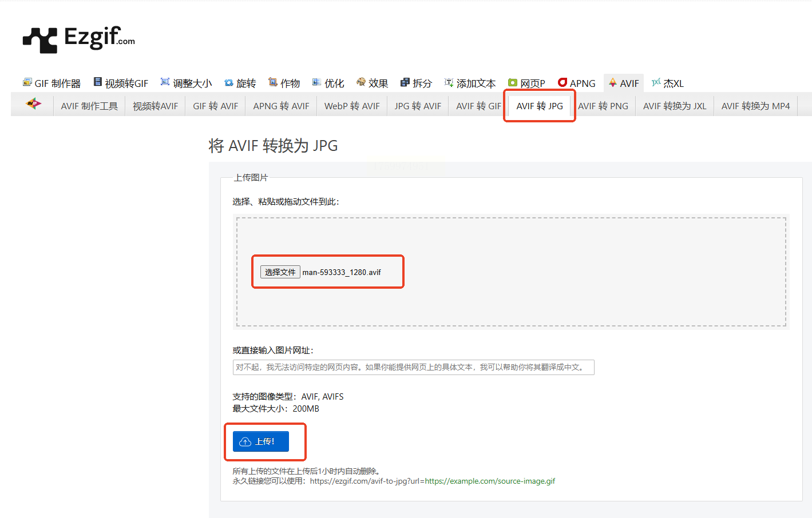The height and width of the screenshot is (518, 812).
Task: Click the crop icon beside 作物
Action: [x=273, y=82]
